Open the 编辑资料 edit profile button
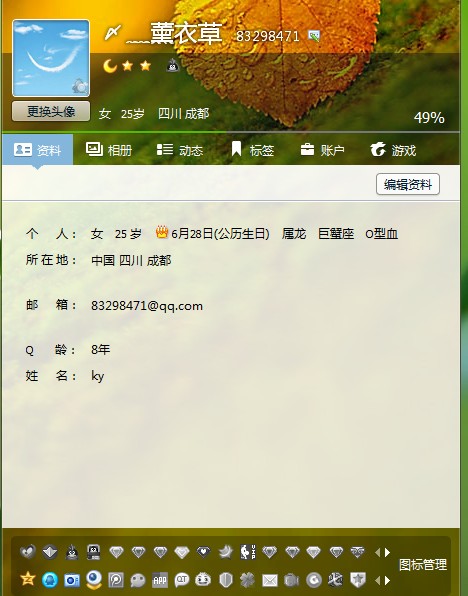468x596 pixels. coord(408,184)
